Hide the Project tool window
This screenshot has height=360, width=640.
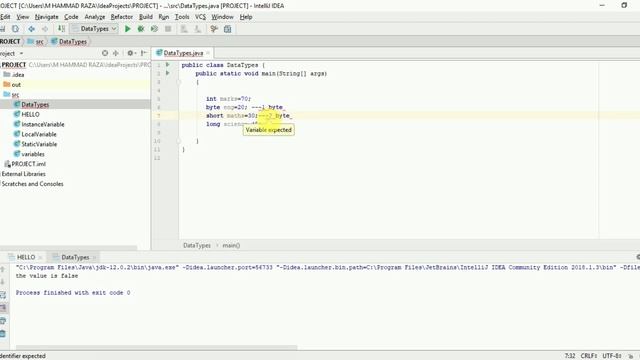pos(144,53)
